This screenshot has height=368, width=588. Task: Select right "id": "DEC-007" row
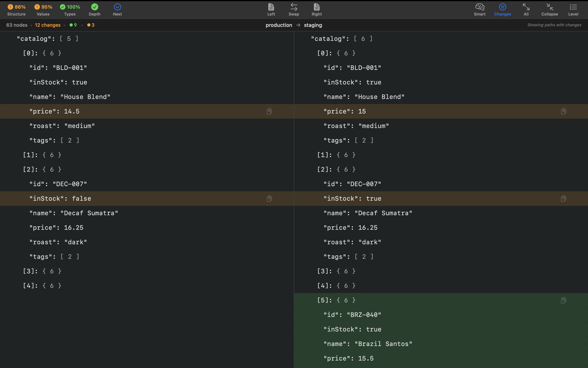[x=441, y=184]
